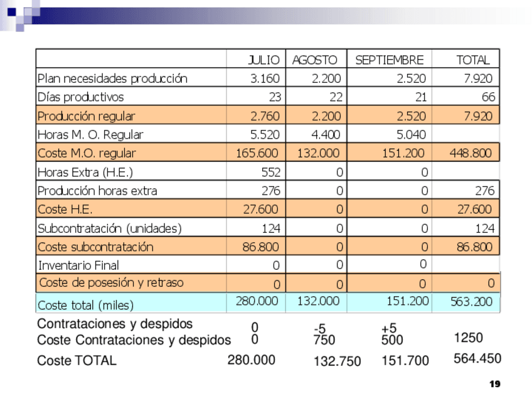Click the 563.200 total cost cell
Viewport: 532px width, 399px height.
pos(471,302)
